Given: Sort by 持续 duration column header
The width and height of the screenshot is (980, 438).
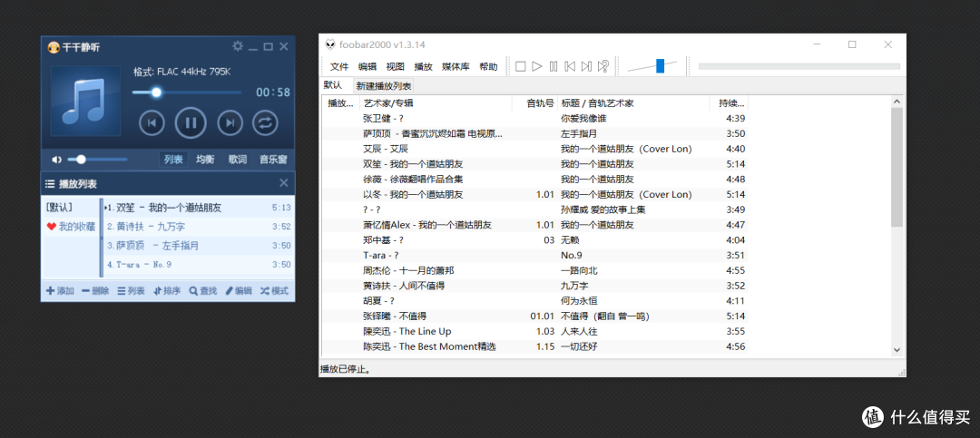Looking at the screenshot, I should click(x=729, y=103).
